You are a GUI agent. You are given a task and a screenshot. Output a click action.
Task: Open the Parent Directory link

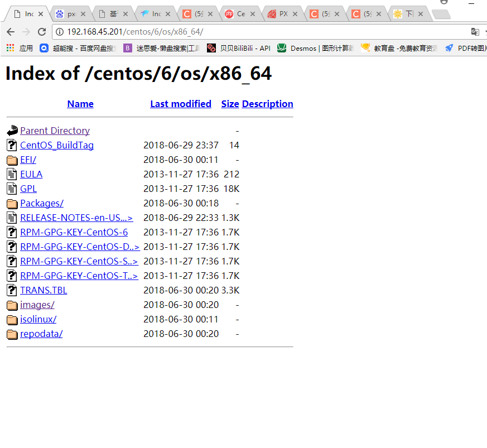click(x=55, y=131)
